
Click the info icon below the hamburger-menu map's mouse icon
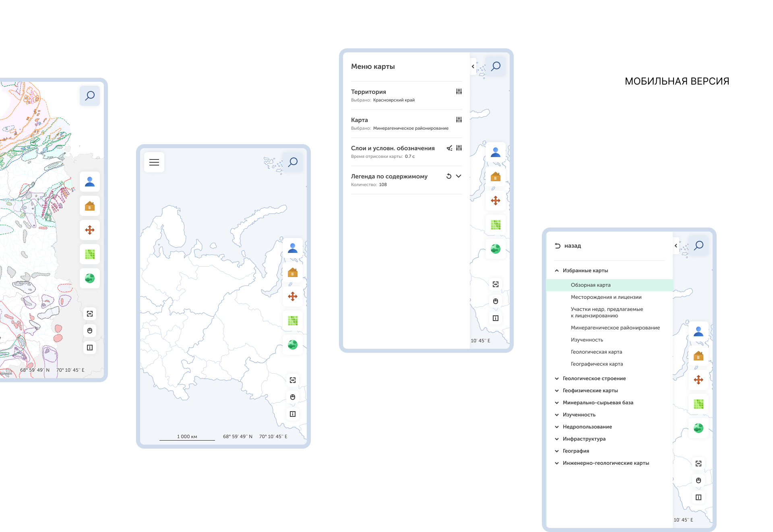tap(293, 414)
